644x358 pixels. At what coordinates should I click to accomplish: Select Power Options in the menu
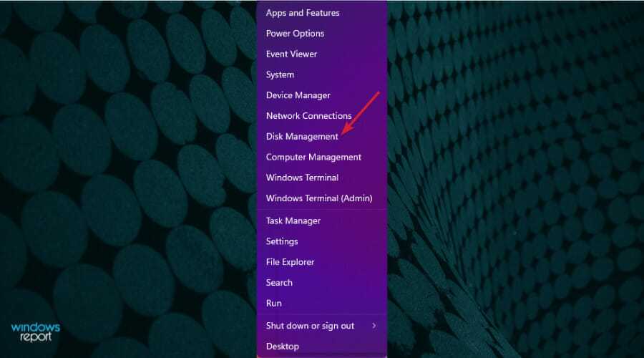295,34
